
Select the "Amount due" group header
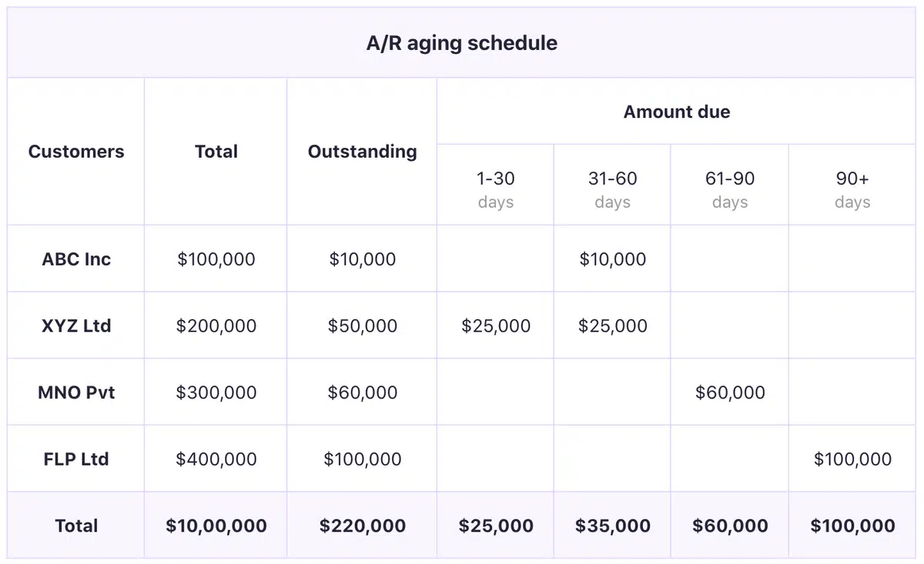pos(677,112)
